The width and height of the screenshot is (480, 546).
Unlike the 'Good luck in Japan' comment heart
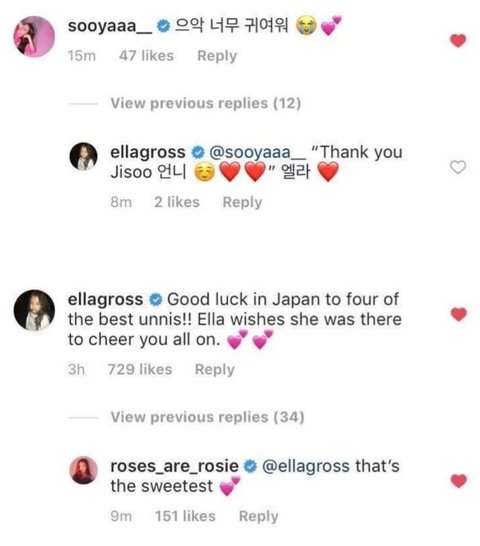458,314
